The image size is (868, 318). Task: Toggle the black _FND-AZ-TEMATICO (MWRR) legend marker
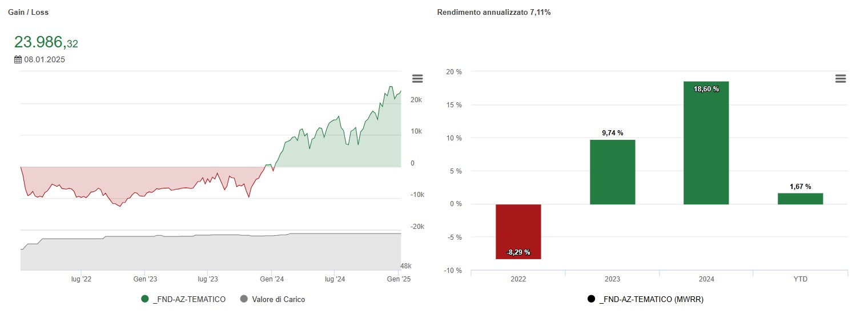[x=591, y=299]
